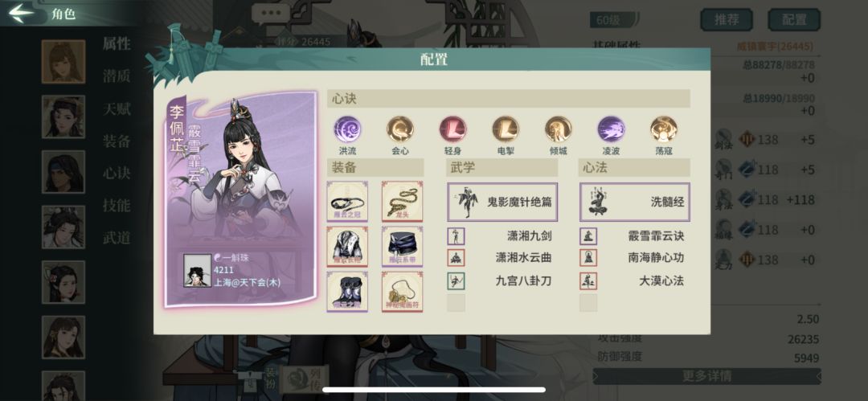The width and height of the screenshot is (868, 401).
Task: Open the 轻身 heart-art icon
Action: [x=452, y=129]
